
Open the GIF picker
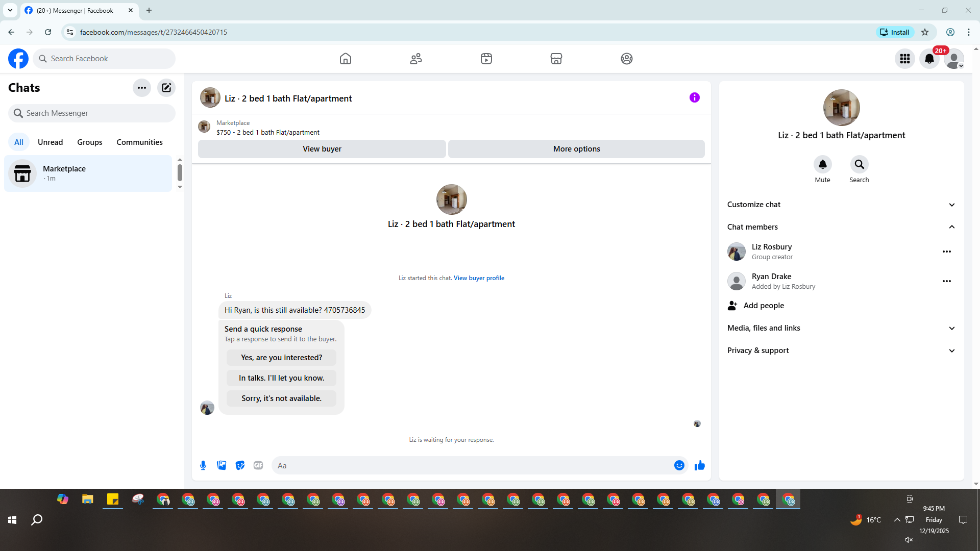[258, 465]
